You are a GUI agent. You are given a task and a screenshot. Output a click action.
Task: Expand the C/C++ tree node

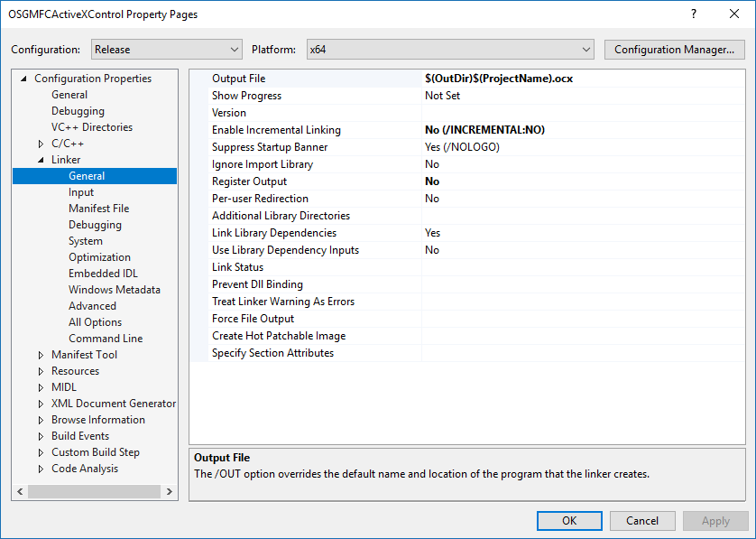41,144
